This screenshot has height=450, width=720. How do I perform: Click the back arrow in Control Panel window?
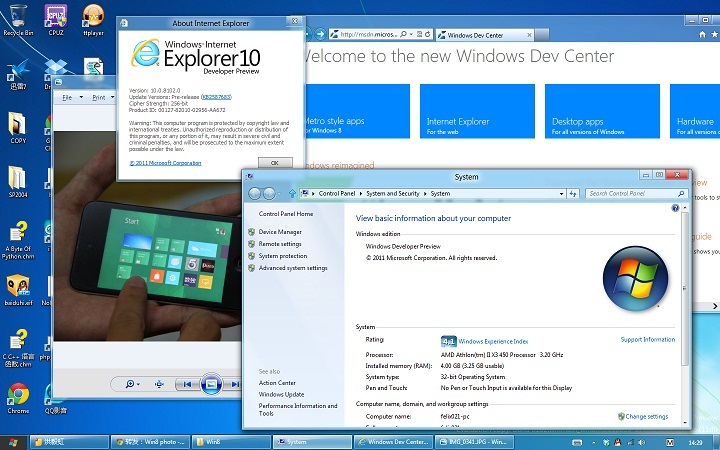255,193
